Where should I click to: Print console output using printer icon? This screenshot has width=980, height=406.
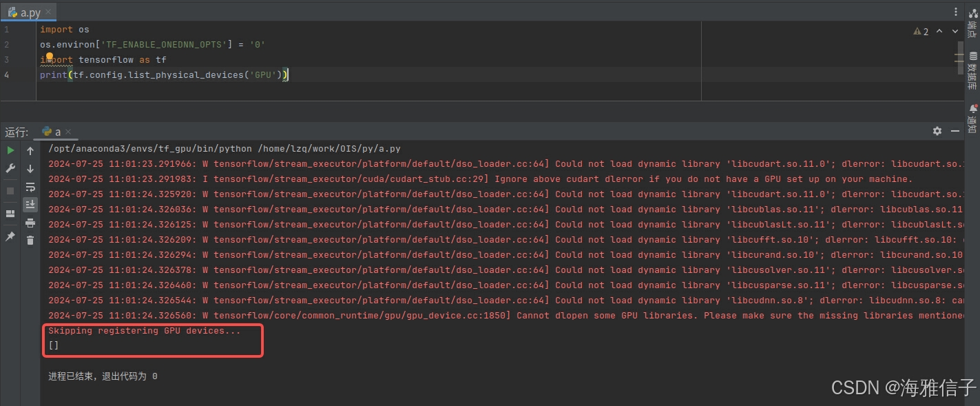point(30,223)
